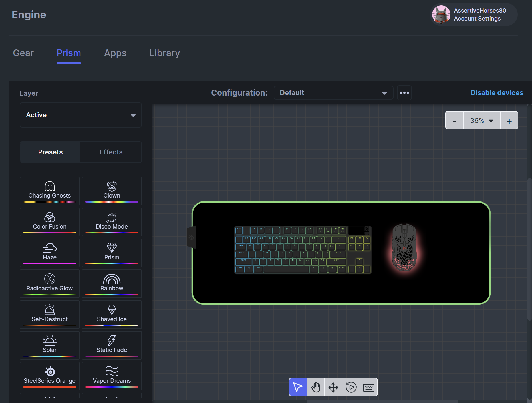Apply the Haze preset
This screenshot has width=532, height=403.
(x=50, y=253)
